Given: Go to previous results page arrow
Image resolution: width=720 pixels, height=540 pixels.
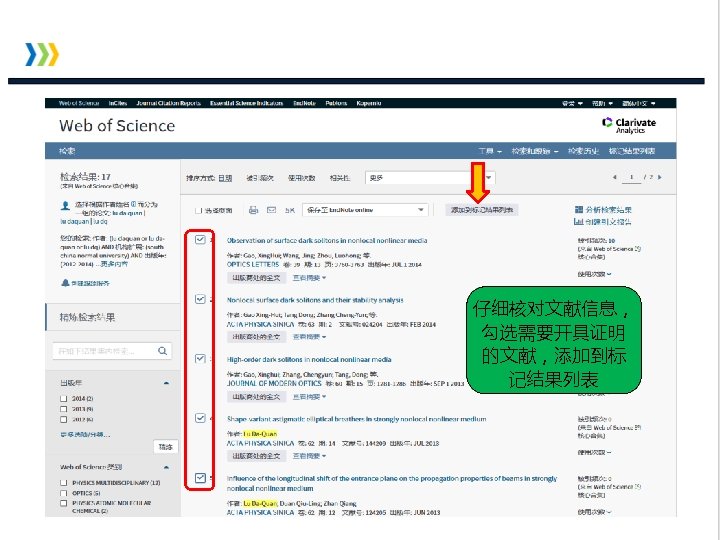Looking at the screenshot, I should [x=615, y=177].
